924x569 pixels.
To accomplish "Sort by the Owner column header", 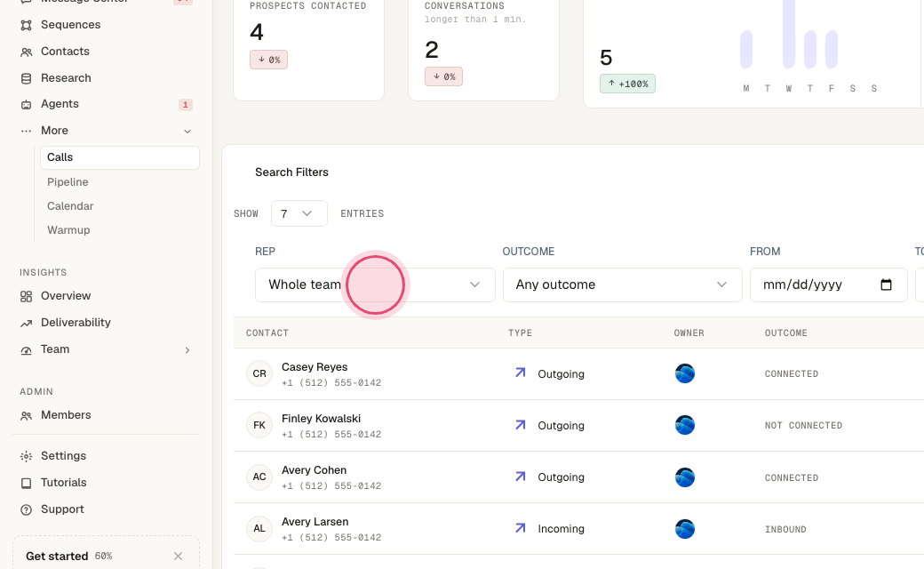I will (689, 333).
